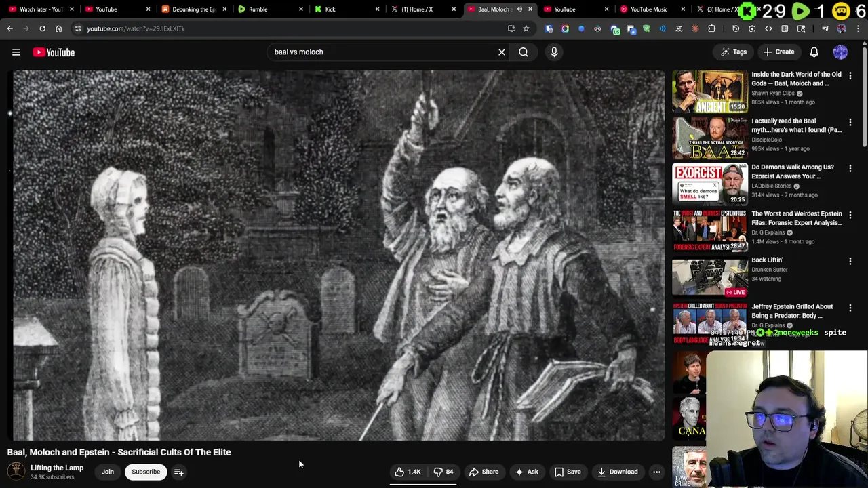The height and width of the screenshot is (488, 868).
Task: Dislike the video (84)
Action: point(443,472)
